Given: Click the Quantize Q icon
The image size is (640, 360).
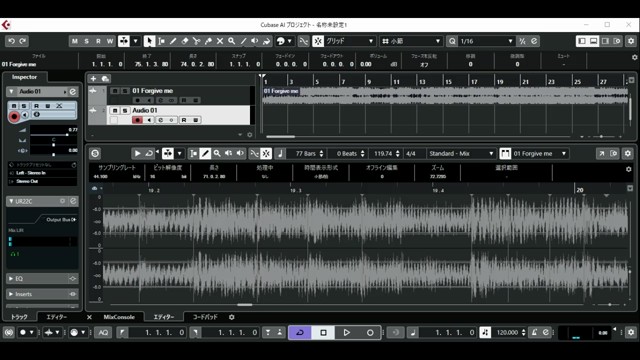Looking at the screenshot, I should click(452, 41).
